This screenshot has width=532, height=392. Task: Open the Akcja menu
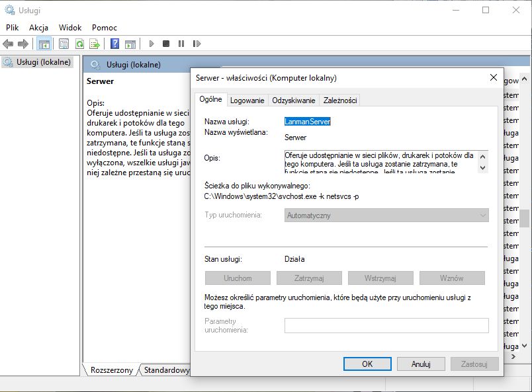pyautogui.click(x=38, y=28)
